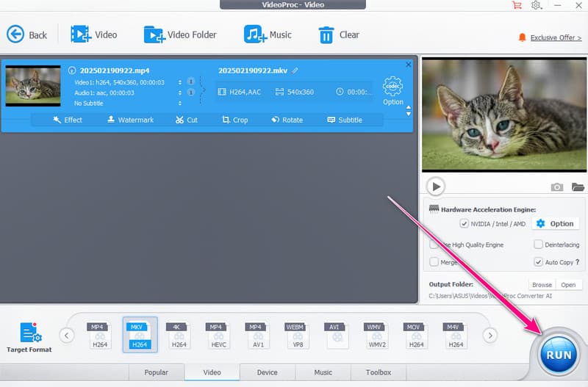This screenshot has width=588, height=387.
Task: Click the item reorder up/down arrows
Action: click(409, 111)
